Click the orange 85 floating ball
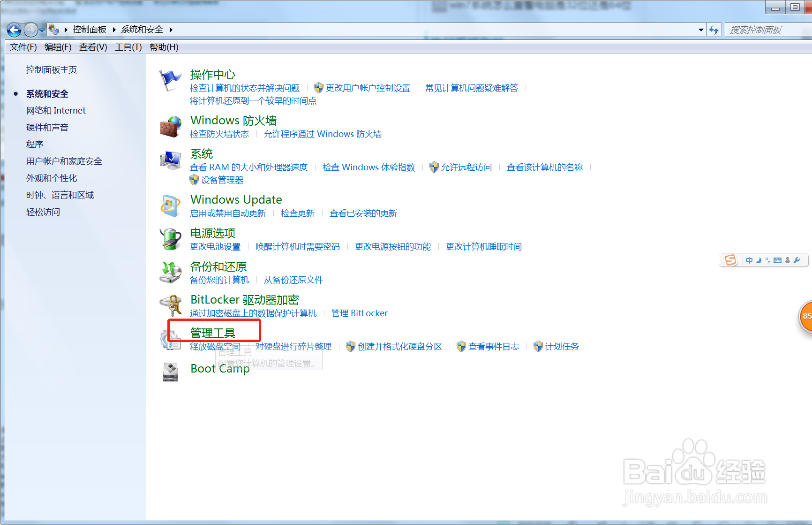 click(x=805, y=316)
